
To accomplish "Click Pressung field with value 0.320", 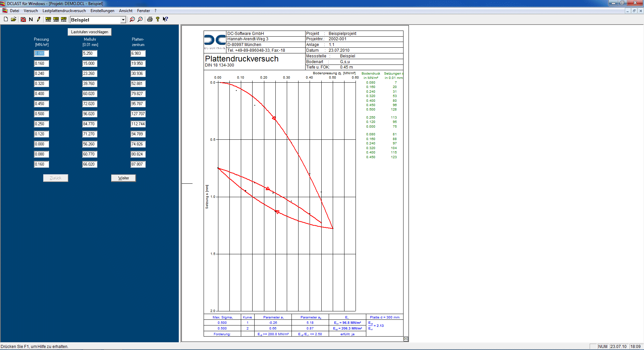I will pos(42,84).
